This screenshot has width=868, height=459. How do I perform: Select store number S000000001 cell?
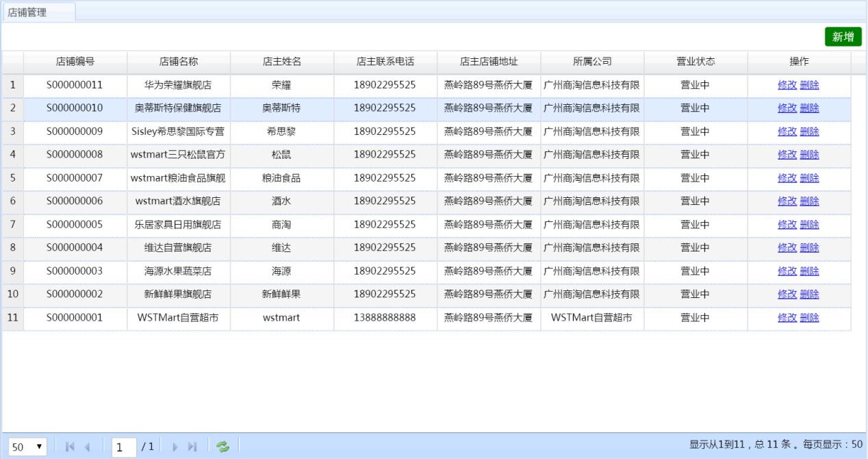(x=75, y=318)
